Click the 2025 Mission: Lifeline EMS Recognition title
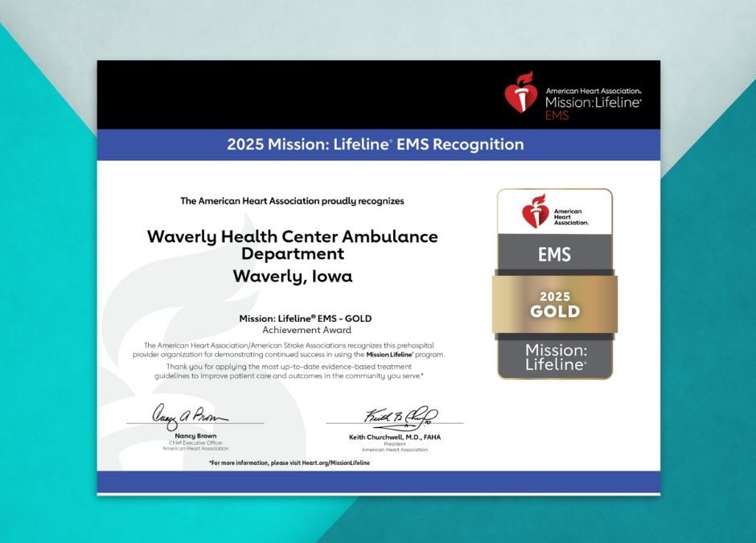Viewport: 756px width, 543px height. point(375,144)
